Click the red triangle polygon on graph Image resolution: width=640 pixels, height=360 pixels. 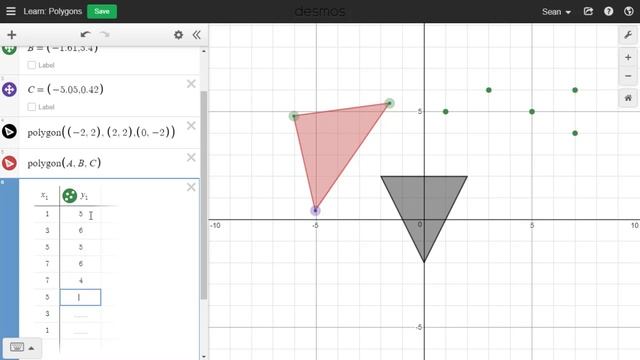(333, 143)
